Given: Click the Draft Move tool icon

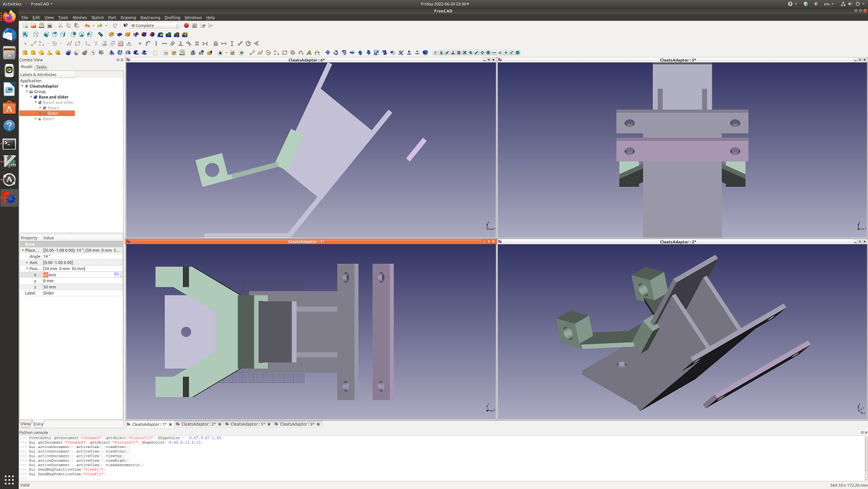Looking at the screenshot, I should point(327,53).
